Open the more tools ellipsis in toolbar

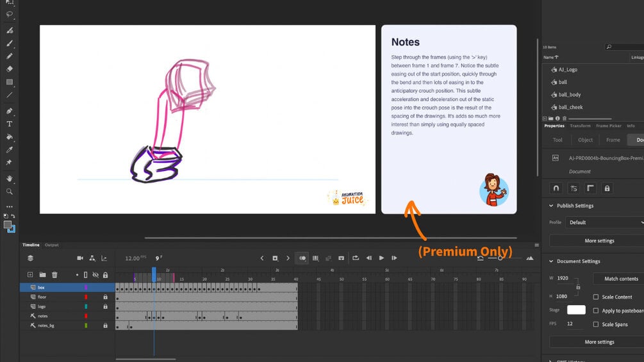10,206
